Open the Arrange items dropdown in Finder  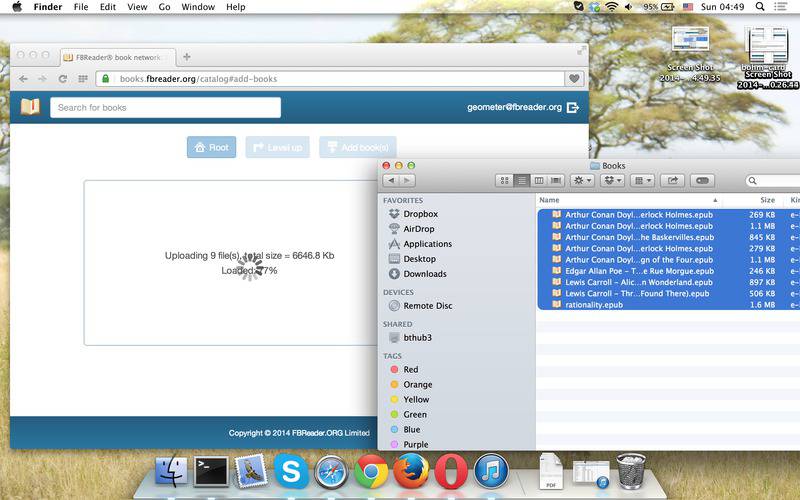pyautogui.click(x=643, y=180)
